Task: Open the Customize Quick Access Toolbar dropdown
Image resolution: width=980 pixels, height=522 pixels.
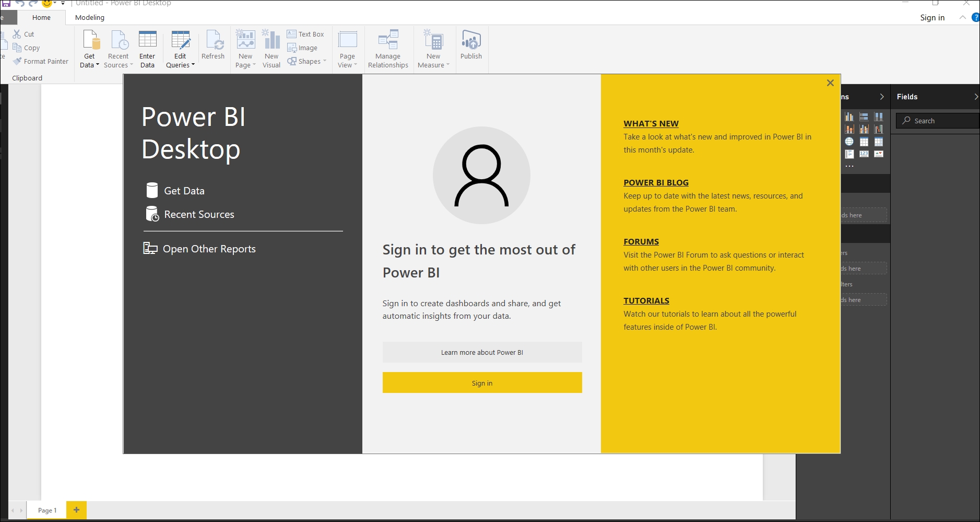Action: tap(63, 3)
